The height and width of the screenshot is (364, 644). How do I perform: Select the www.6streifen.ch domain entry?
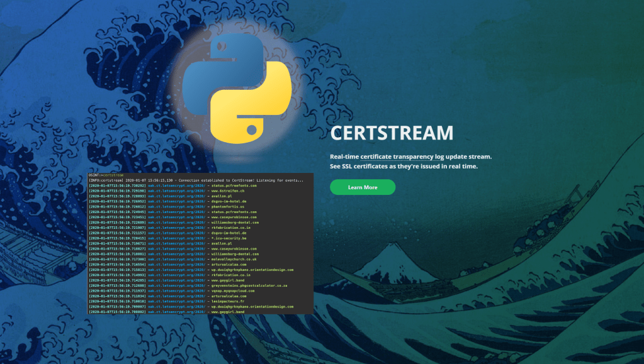[228, 190]
